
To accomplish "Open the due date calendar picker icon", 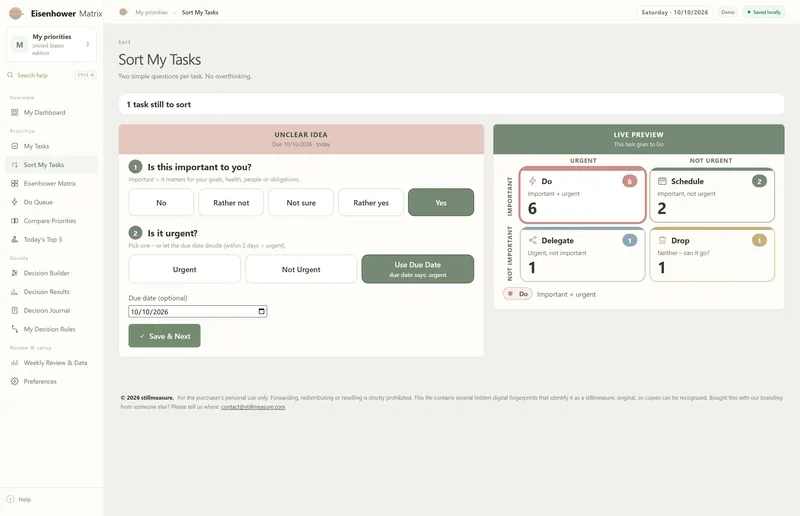I will pyautogui.click(x=262, y=311).
